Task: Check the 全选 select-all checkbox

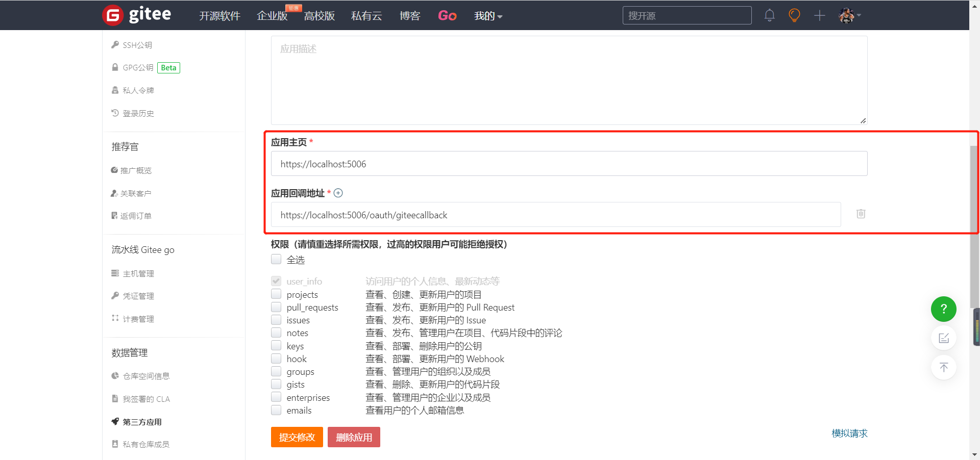Action: (276, 260)
